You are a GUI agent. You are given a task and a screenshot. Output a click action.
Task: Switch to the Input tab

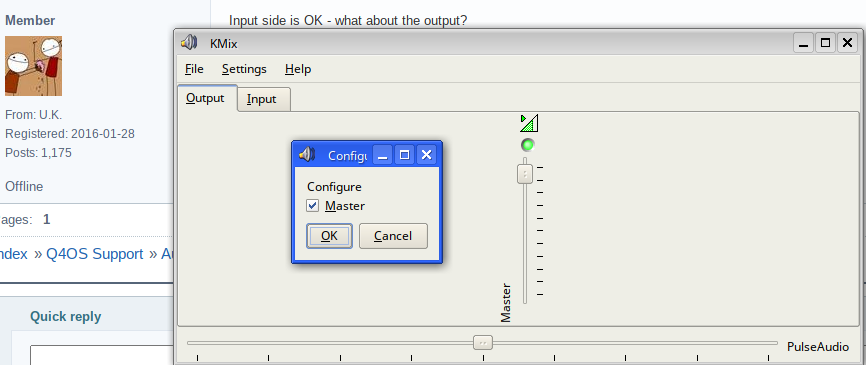click(x=262, y=99)
